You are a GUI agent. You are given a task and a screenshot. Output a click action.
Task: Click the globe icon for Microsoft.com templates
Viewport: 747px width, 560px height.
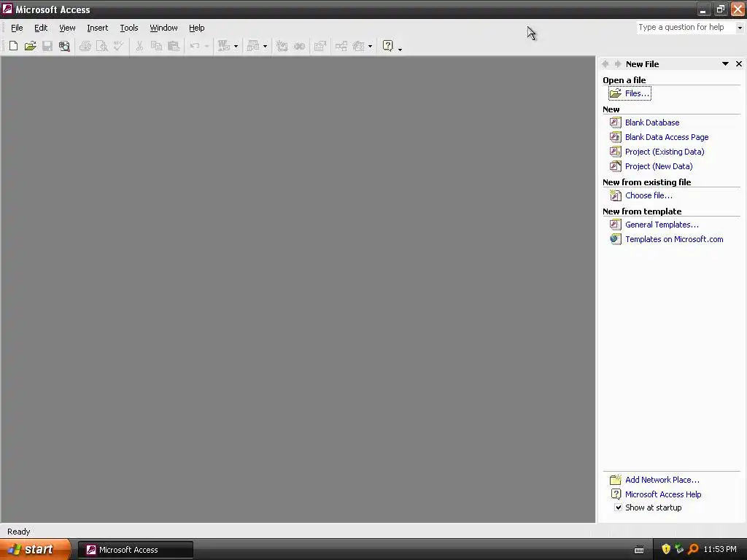click(616, 239)
